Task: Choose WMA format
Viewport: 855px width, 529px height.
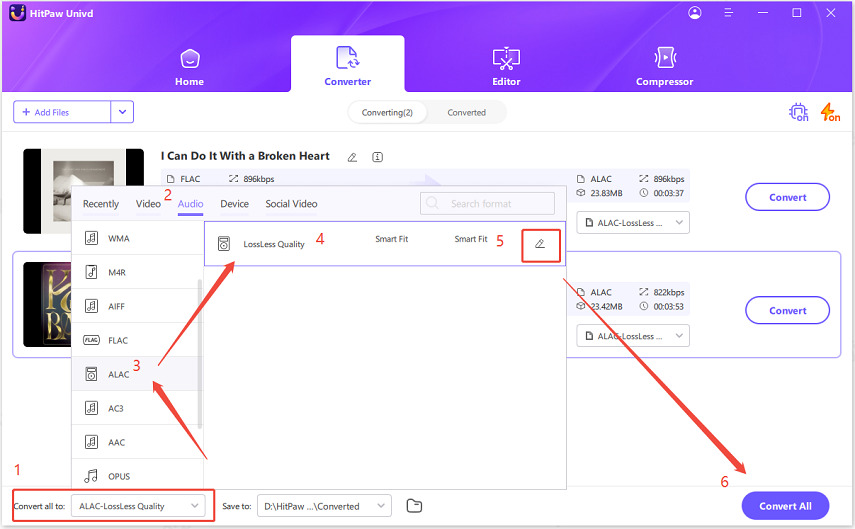Action: point(137,238)
